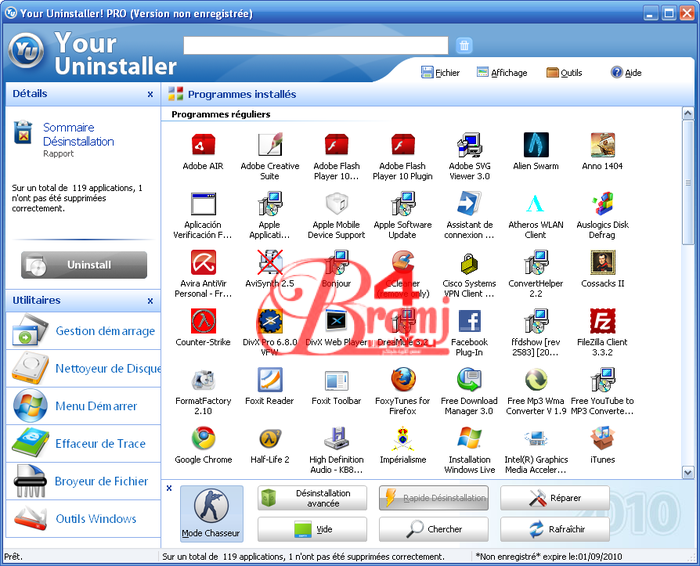This screenshot has width=700, height=566.
Task: Select the Cossacks II icon
Action: [x=602, y=263]
